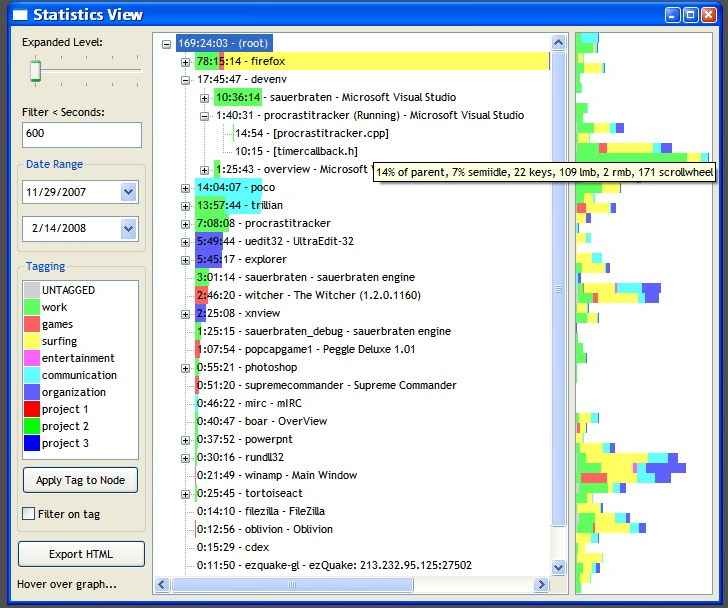Click the horizontal scroll left arrow
Screen dimensions: 728x608
(162, 584)
